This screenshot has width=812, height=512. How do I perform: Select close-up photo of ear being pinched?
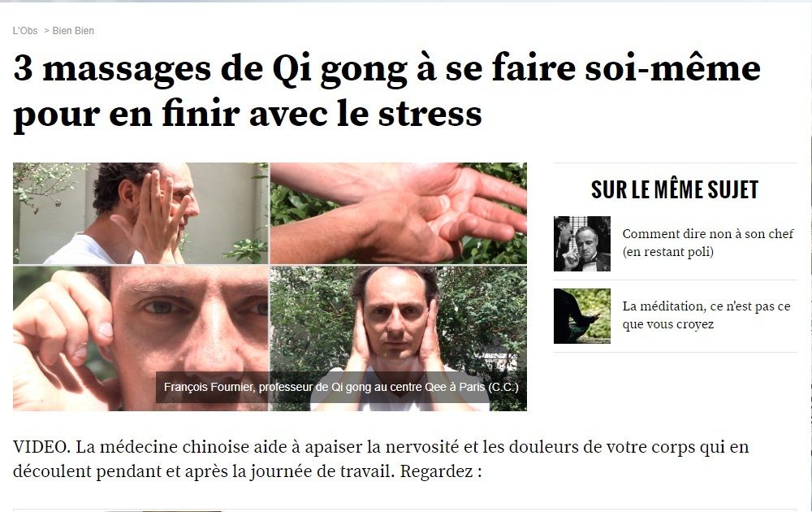tap(140, 338)
